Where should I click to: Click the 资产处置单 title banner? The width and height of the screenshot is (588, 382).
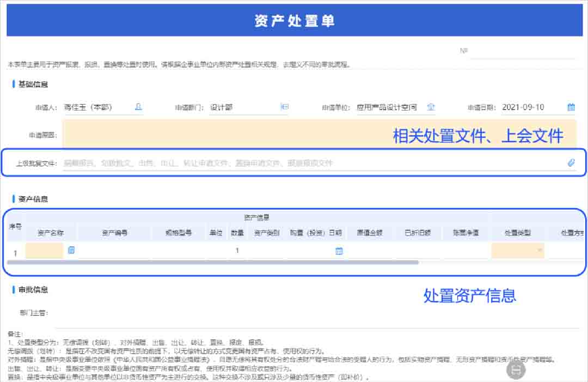click(295, 21)
